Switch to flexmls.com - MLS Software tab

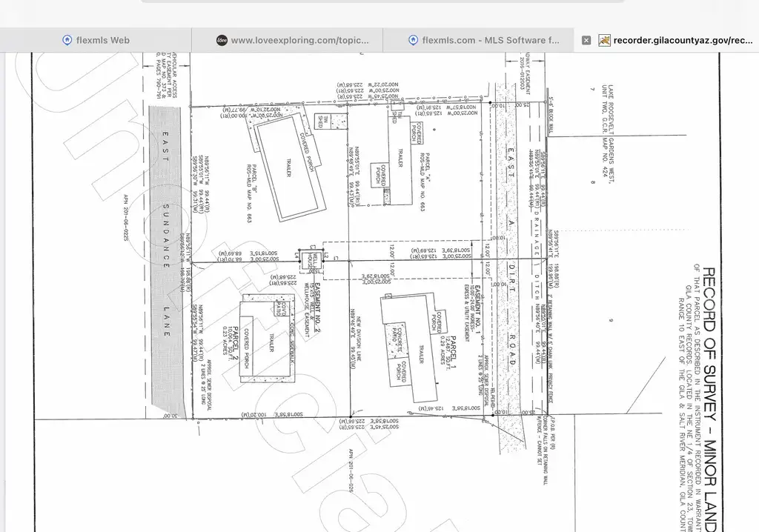pos(478,40)
